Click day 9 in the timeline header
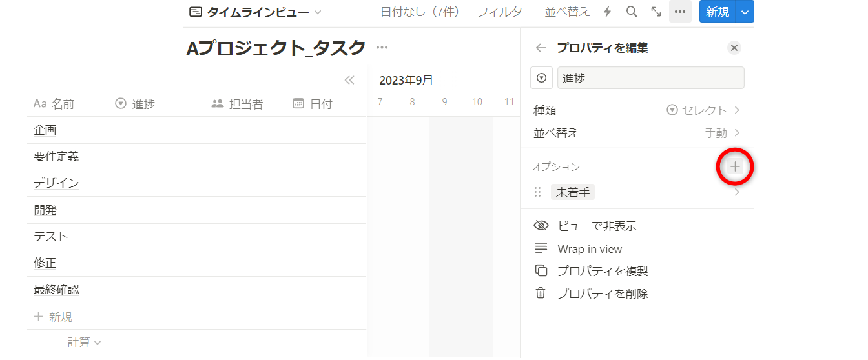The image size is (868, 360). tap(444, 102)
